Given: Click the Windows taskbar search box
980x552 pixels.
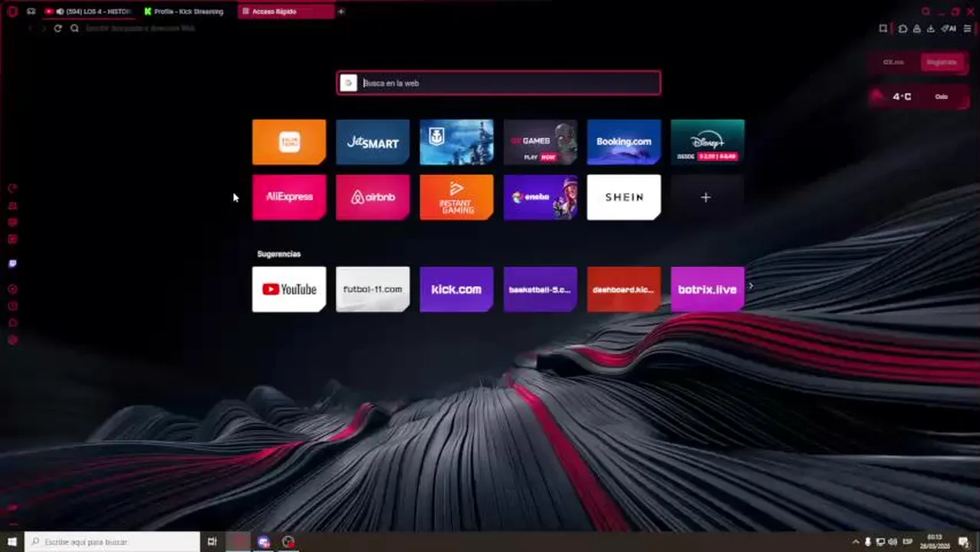Looking at the screenshot, I should point(112,542).
